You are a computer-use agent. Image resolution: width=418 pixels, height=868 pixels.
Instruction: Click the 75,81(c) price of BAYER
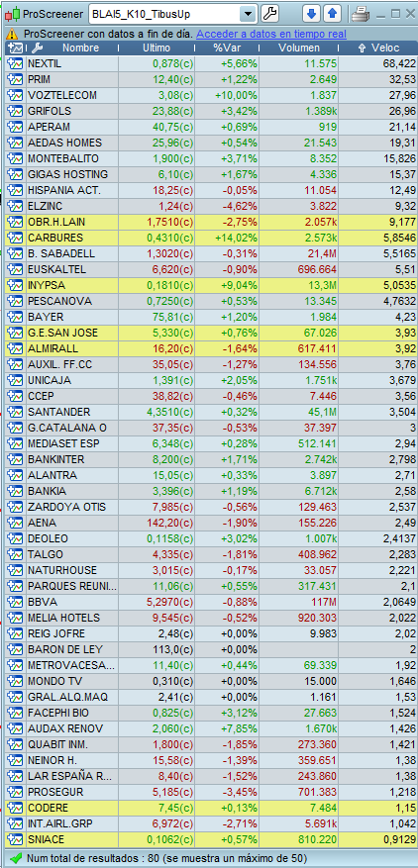point(172,317)
